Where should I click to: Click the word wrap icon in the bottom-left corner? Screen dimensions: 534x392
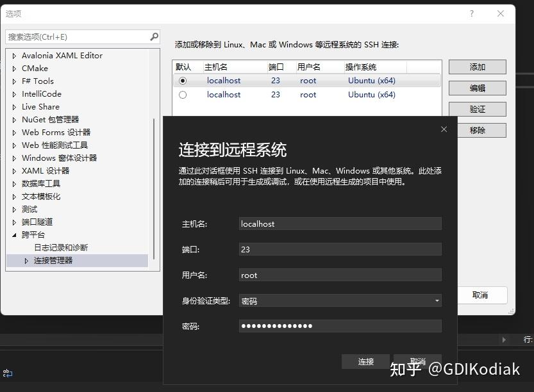(8, 372)
